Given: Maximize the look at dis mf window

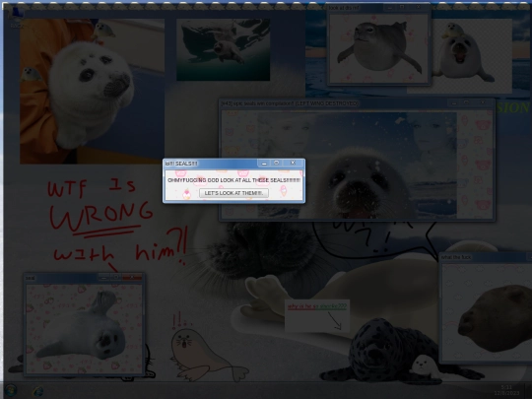Looking at the screenshot, I should click(x=402, y=7).
